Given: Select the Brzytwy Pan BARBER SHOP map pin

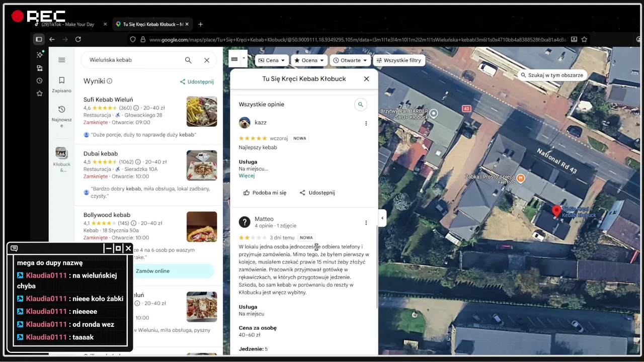Looking at the screenshot, I should tap(434, 114).
